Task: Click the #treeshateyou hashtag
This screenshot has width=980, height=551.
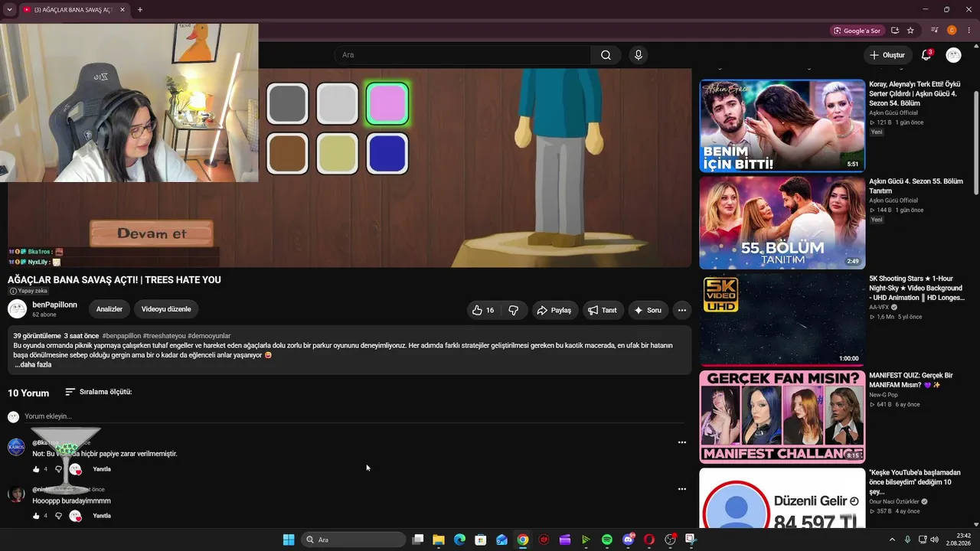Action: 164,336
